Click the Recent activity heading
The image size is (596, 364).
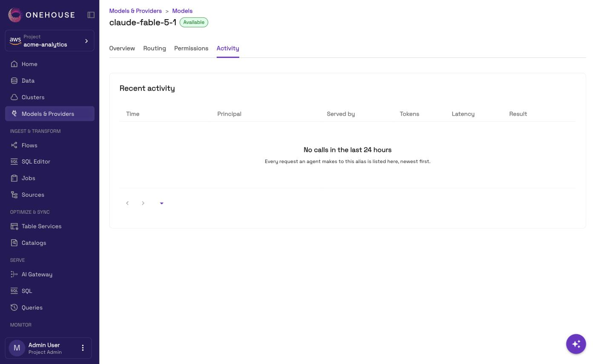(147, 88)
